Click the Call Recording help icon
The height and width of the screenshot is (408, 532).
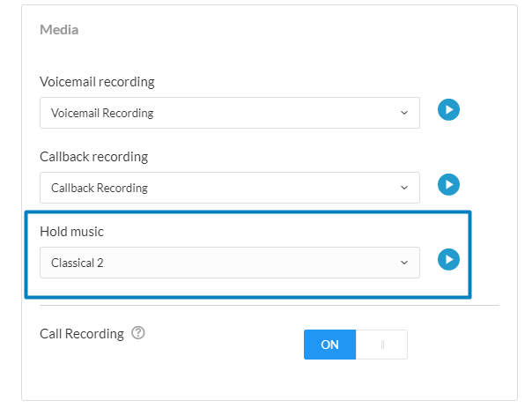point(137,334)
